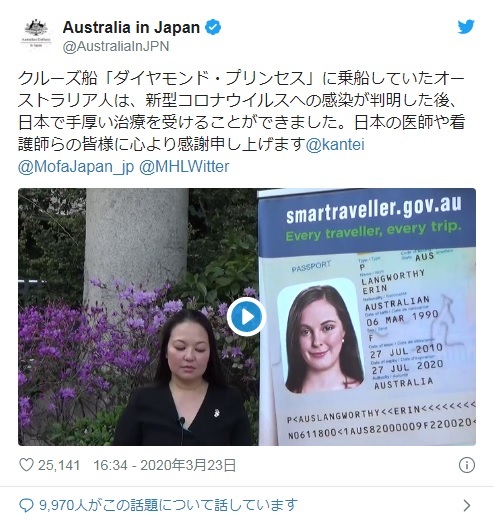Screen dimensions: 494x521
Task: Follow the @kantei mention link
Action: click(335, 145)
